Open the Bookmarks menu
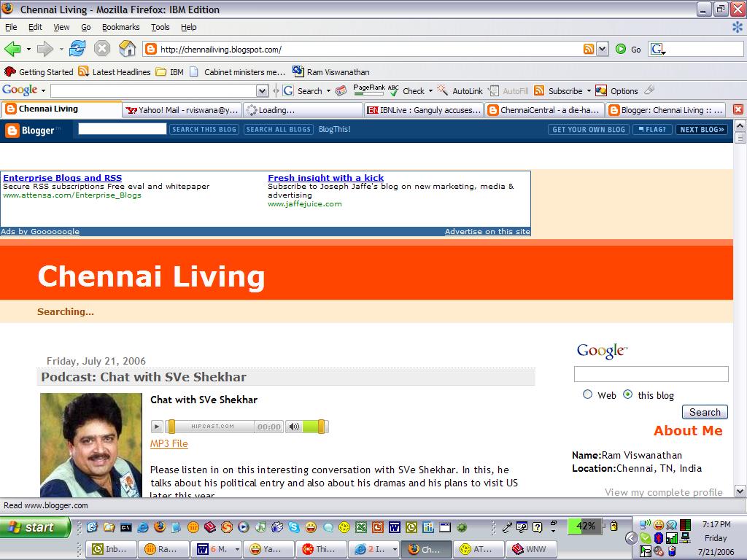 (120, 27)
